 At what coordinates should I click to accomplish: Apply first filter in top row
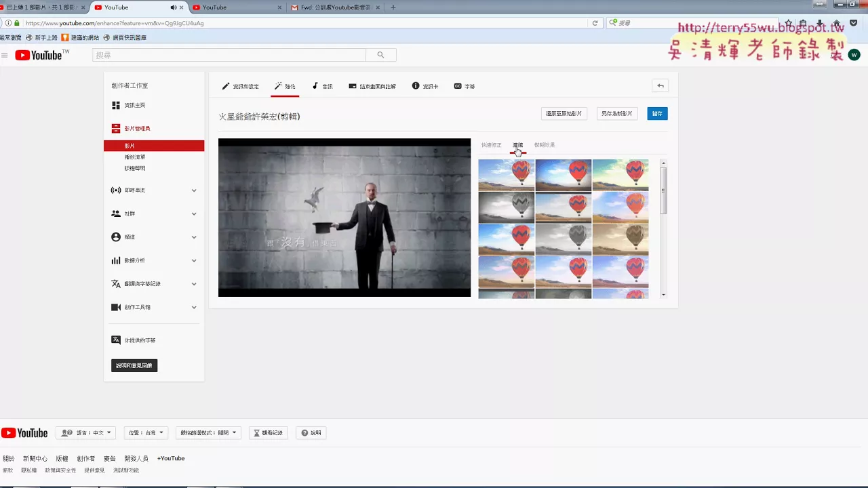tap(507, 175)
